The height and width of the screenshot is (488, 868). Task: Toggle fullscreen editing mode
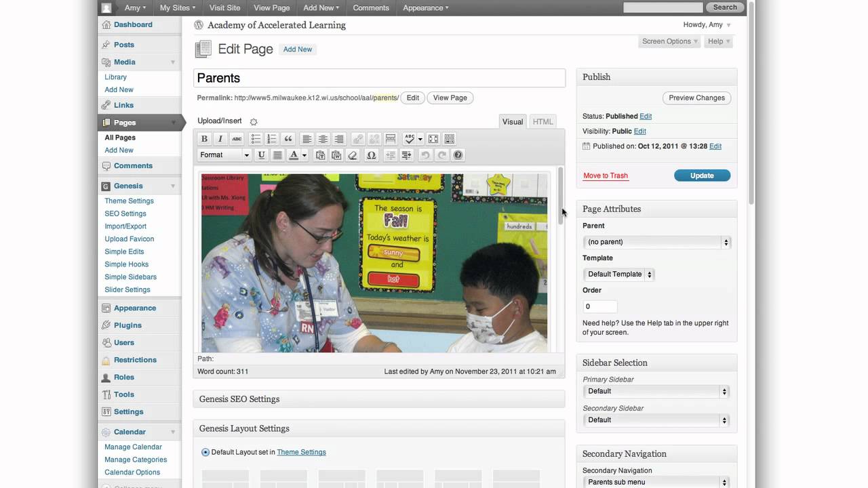[433, 139]
